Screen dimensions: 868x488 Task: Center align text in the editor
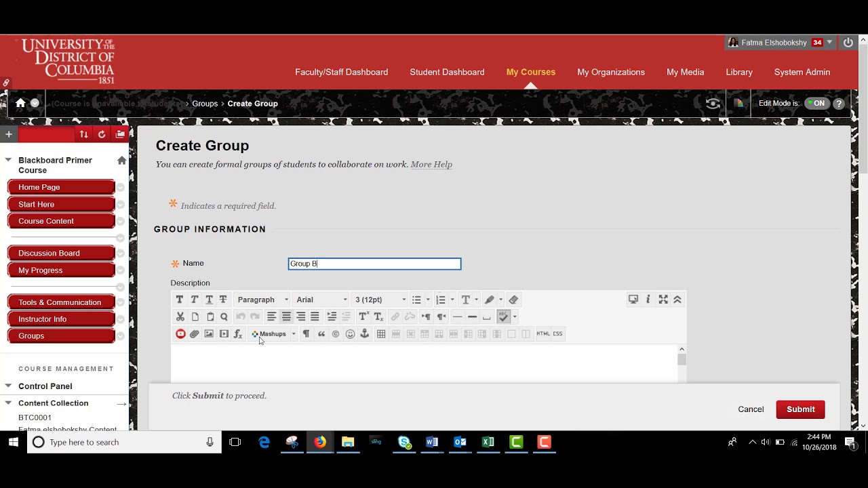point(286,317)
